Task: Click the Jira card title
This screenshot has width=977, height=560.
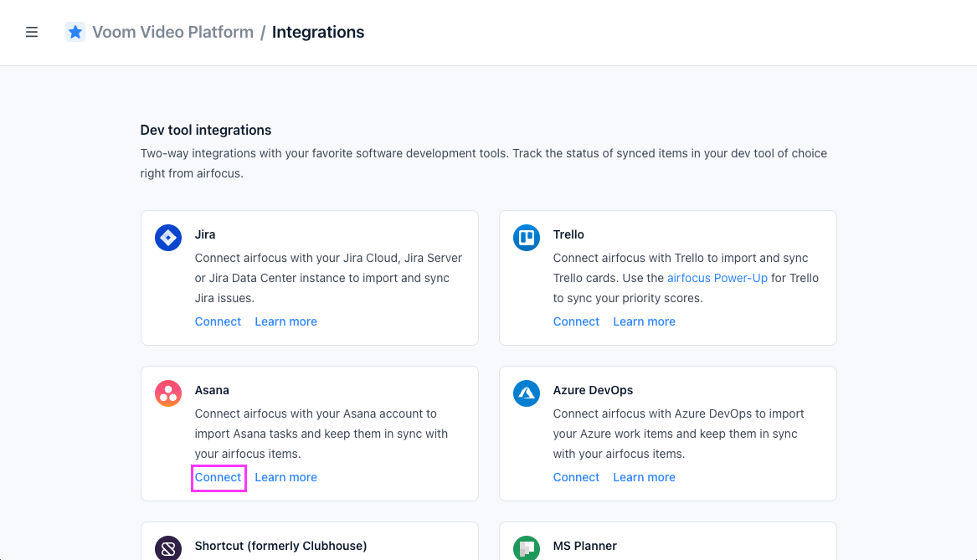Action: pyautogui.click(x=205, y=234)
